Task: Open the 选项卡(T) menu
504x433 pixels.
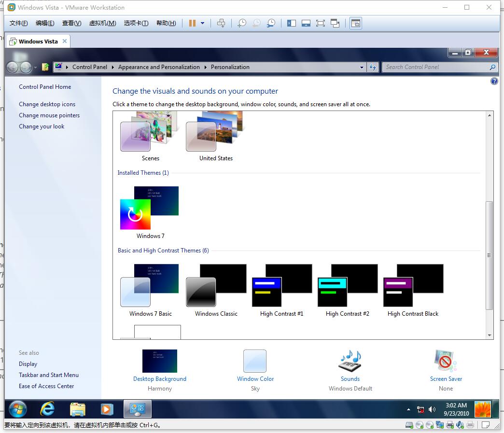Action: 136,23
